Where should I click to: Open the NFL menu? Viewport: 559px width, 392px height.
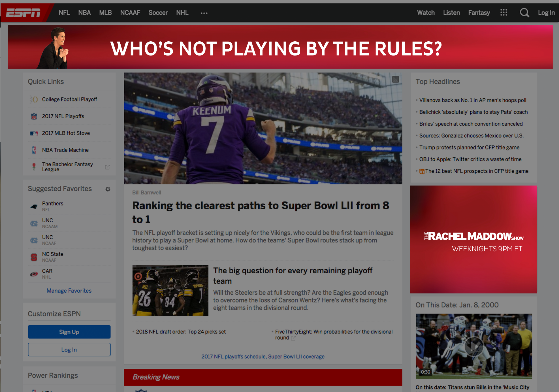pos(64,13)
